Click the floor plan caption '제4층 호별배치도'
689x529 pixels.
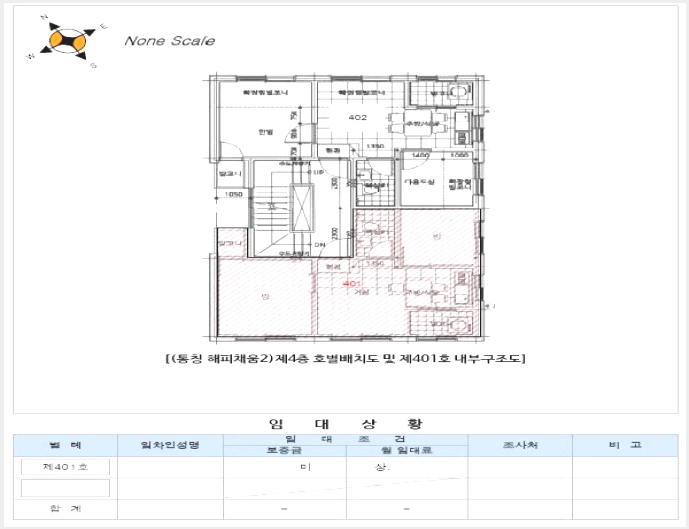326,359
